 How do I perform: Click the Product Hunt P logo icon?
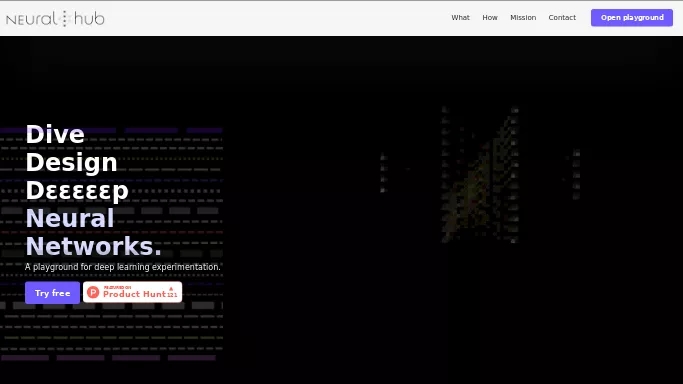(93, 292)
